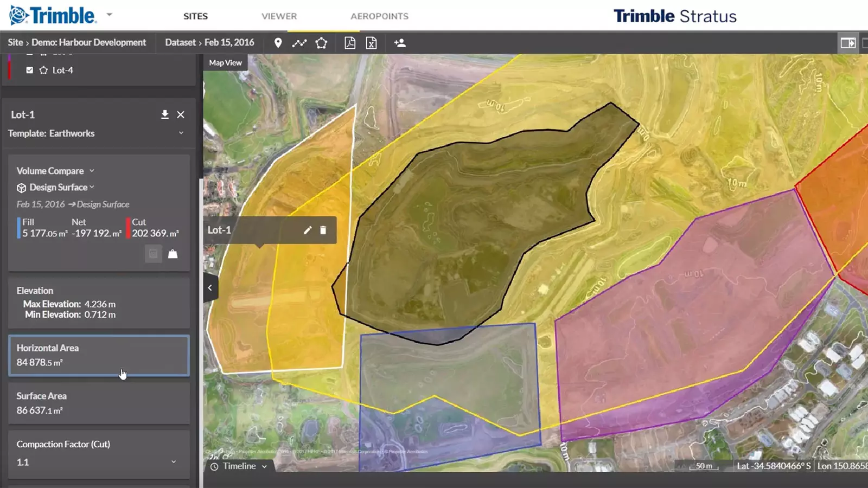Collapse the left sidebar panel
The width and height of the screenshot is (868, 488).
[x=210, y=287]
